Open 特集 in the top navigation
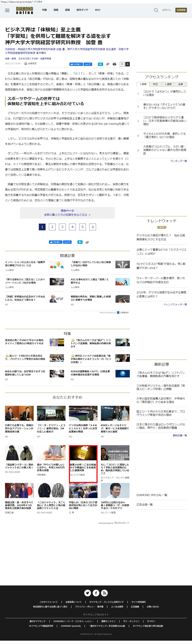 pyautogui.click(x=44, y=10)
